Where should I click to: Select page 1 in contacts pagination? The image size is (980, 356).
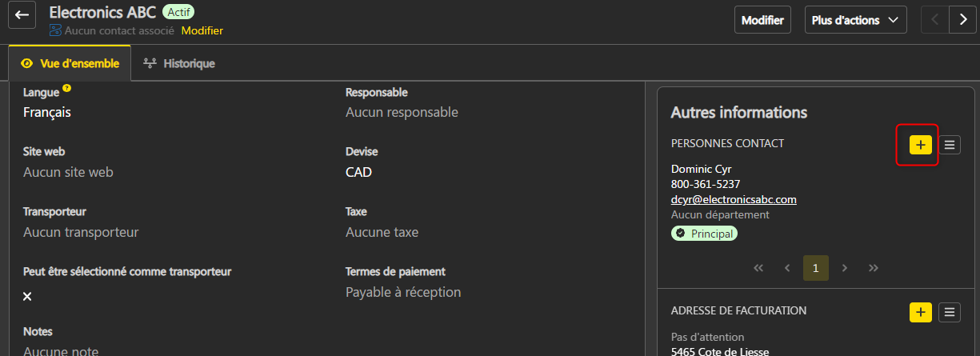[x=816, y=268]
